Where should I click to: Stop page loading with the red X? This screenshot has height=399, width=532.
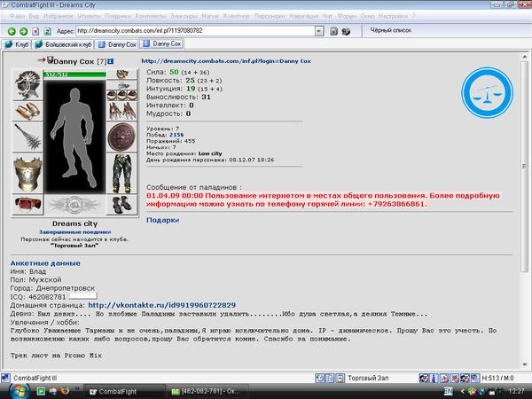35,32
